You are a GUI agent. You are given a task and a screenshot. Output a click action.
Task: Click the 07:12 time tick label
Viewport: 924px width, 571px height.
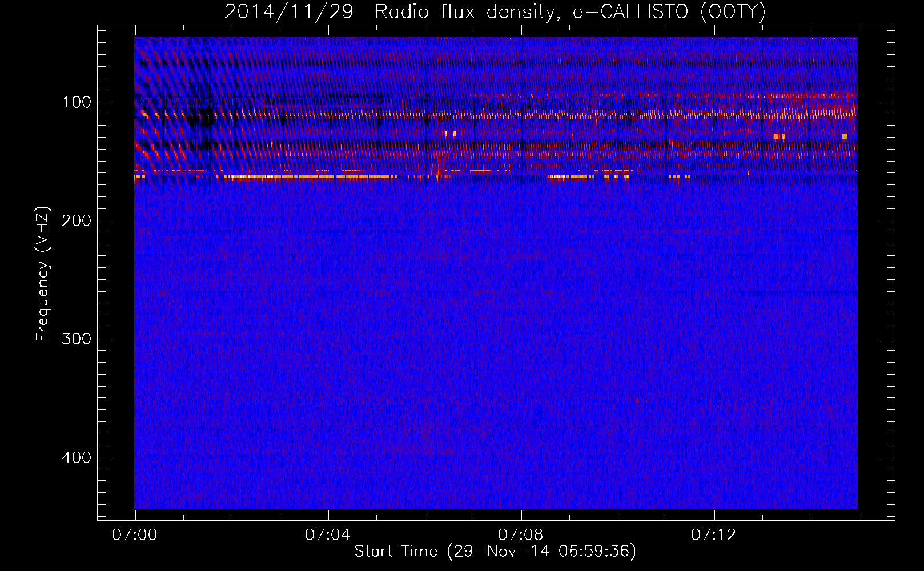coord(714,535)
